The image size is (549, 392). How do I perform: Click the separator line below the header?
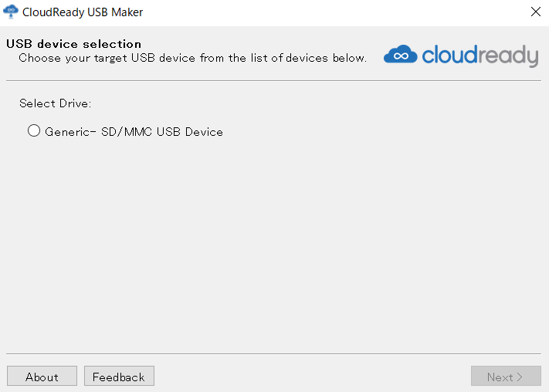click(x=273, y=80)
